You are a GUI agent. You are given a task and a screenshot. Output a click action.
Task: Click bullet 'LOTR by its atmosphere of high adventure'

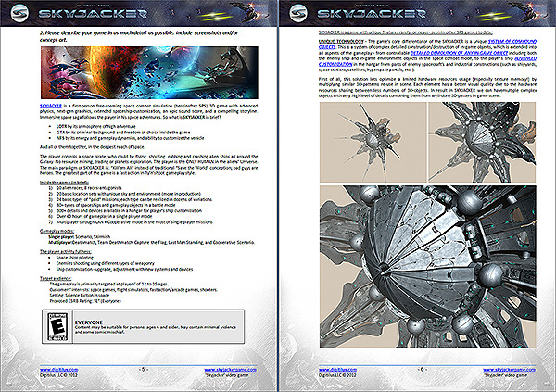point(95,126)
